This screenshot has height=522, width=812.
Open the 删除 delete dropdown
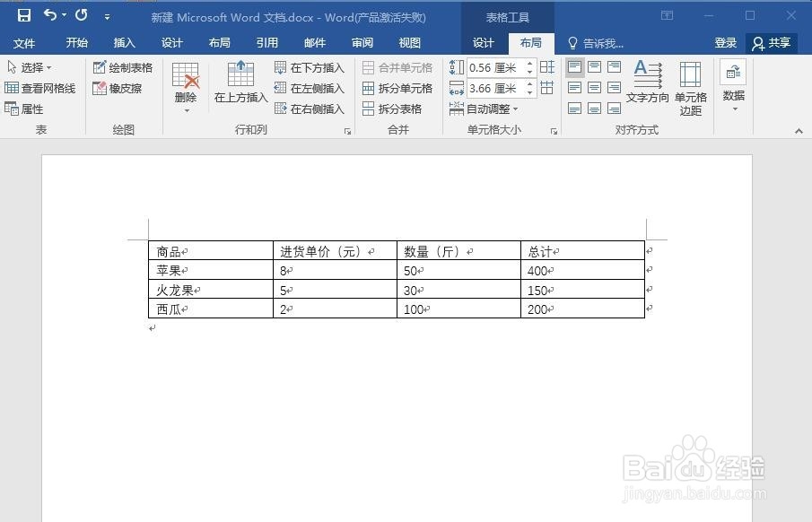[x=186, y=88]
